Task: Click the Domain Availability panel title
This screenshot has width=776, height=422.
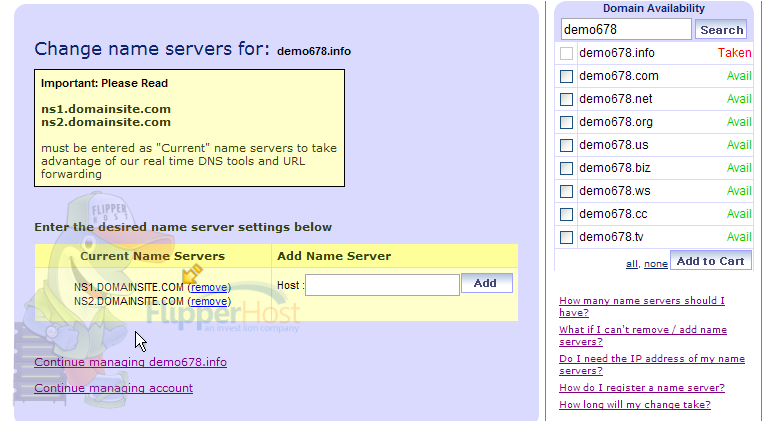Action: point(654,8)
